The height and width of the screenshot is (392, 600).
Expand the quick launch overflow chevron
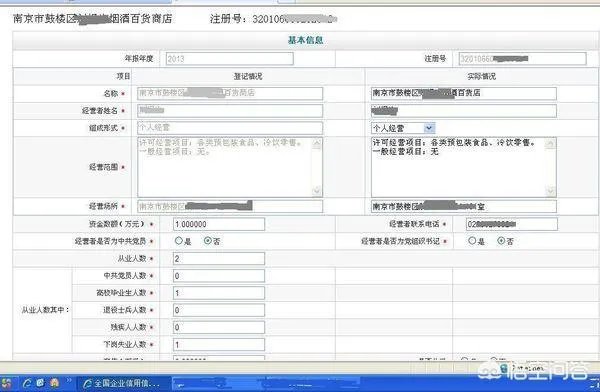[69, 380]
